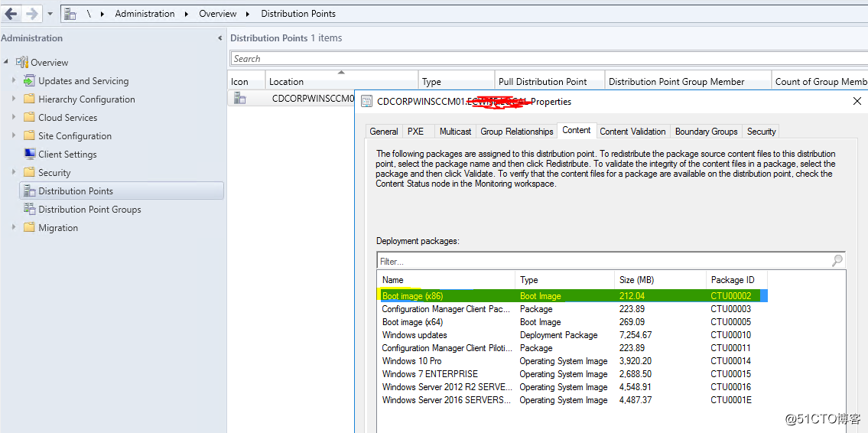Sort by Pull Distribution Point column

550,81
